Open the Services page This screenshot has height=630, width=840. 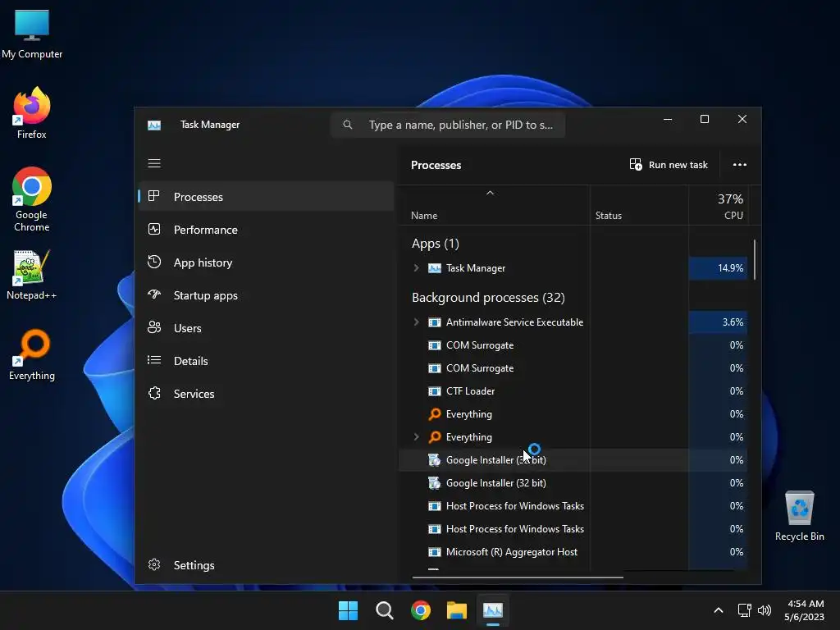click(x=267, y=394)
